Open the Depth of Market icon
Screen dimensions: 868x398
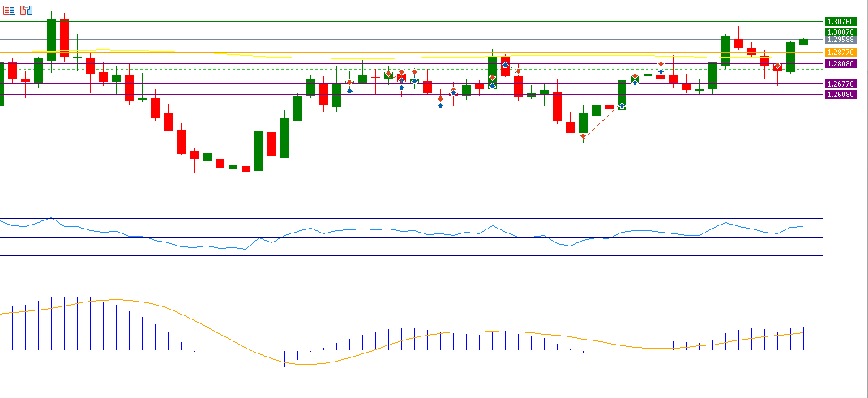point(27,10)
